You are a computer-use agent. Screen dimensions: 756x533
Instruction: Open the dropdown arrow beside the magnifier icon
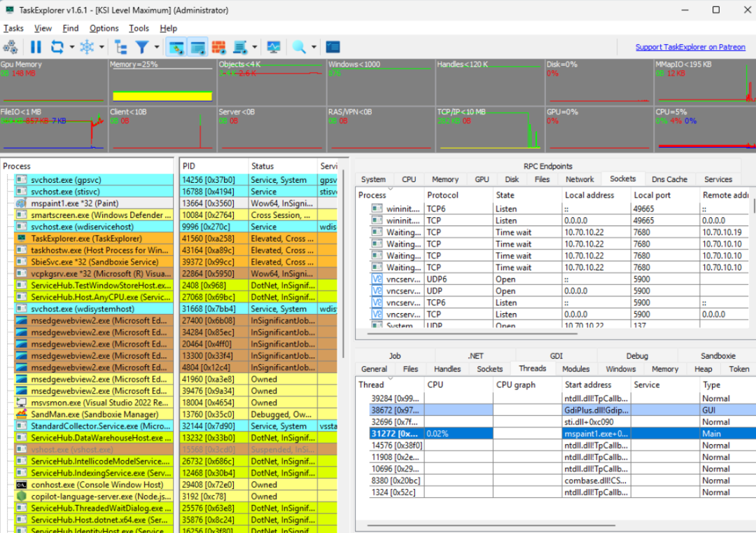point(314,47)
